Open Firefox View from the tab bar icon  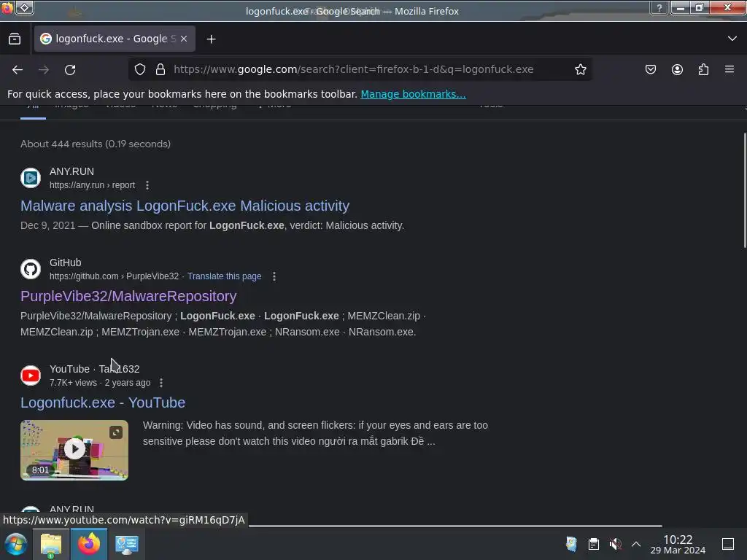pyautogui.click(x=15, y=39)
